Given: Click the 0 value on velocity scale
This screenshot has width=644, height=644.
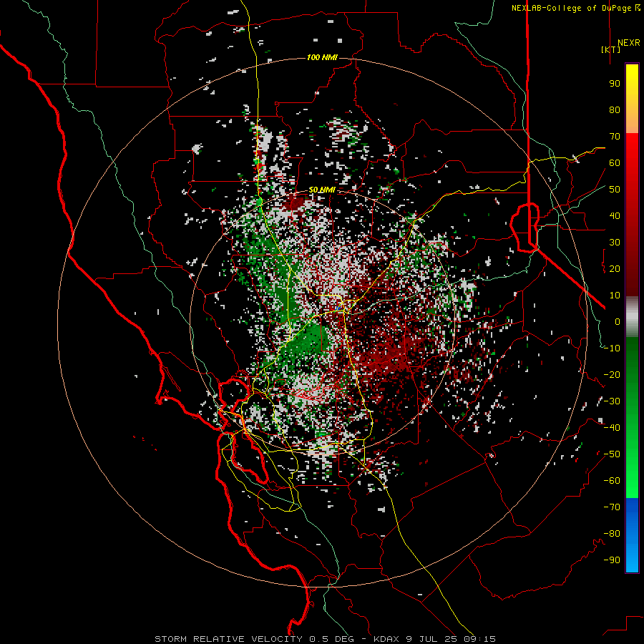Looking at the screenshot, I should coord(618,322).
